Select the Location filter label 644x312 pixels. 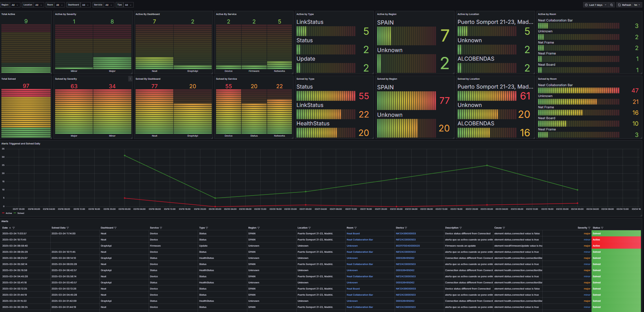tap(28, 5)
